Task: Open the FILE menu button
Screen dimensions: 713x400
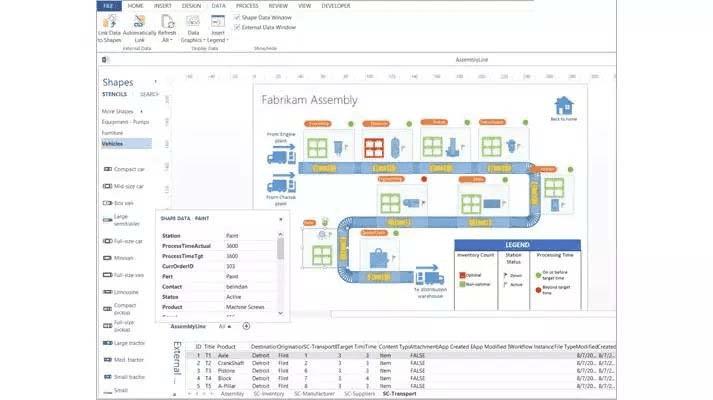Action: coord(108,6)
